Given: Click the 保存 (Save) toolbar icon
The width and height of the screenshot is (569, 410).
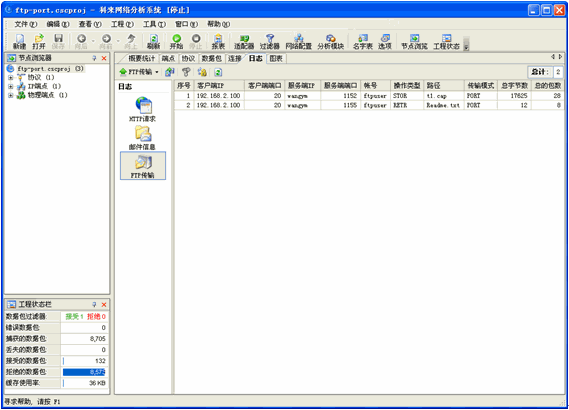Looking at the screenshot, I should (x=58, y=42).
